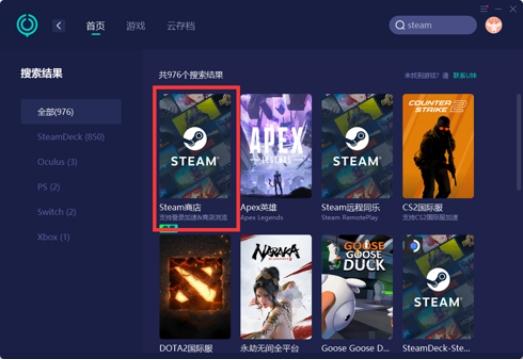Click the 共976个搜索结果 count text
Screen dimensions: 523x360
pos(191,75)
